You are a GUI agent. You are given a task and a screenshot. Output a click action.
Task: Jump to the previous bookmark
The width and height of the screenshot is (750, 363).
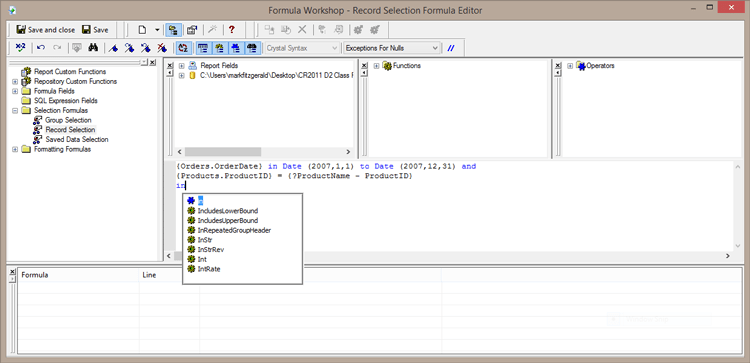146,47
